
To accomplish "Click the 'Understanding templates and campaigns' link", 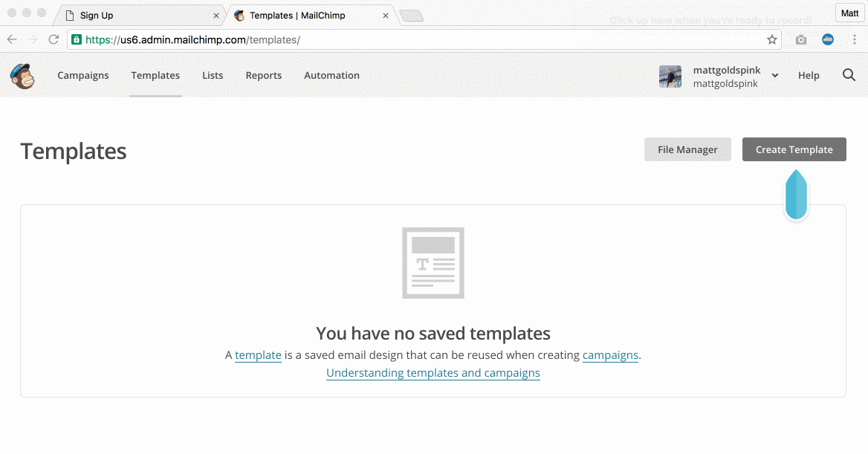I will (433, 372).
